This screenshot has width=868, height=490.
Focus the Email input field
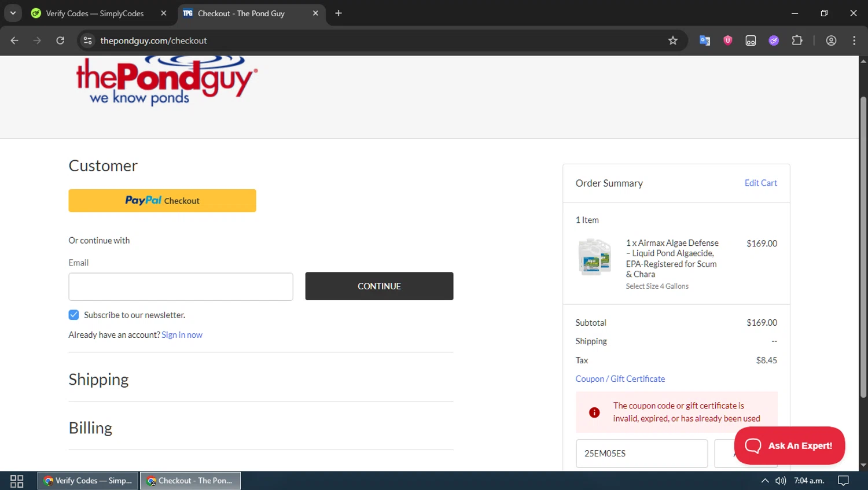click(181, 286)
